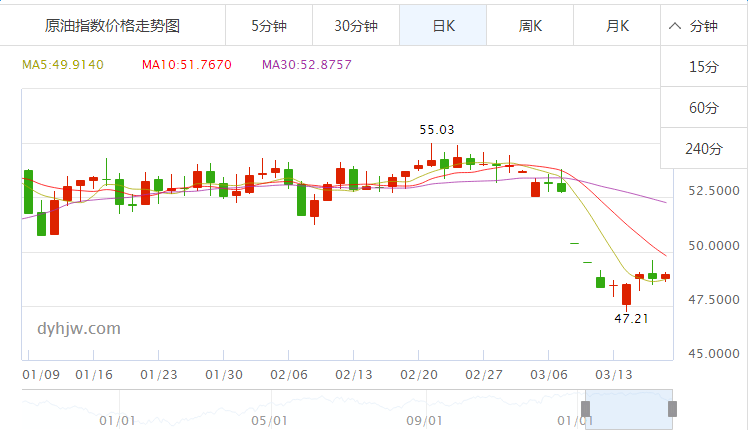
Task: Toggle the MA30 moving average legend
Action: click(307, 65)
